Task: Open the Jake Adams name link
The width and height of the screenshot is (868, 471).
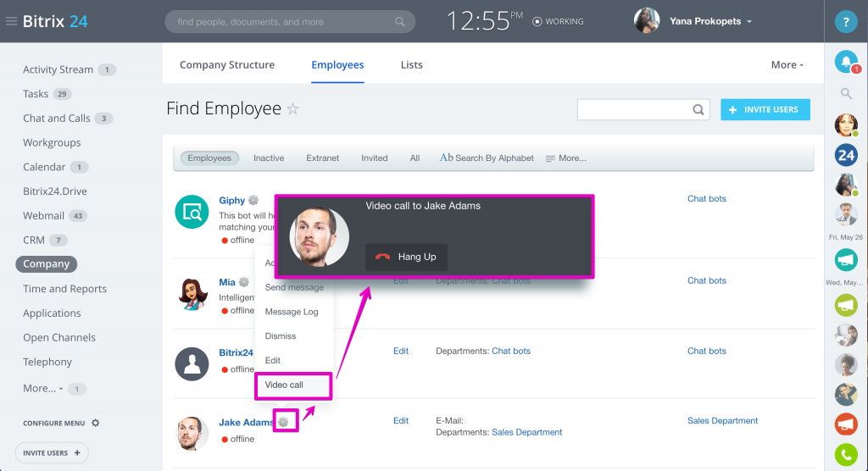Action: click(x=247, y=423)
